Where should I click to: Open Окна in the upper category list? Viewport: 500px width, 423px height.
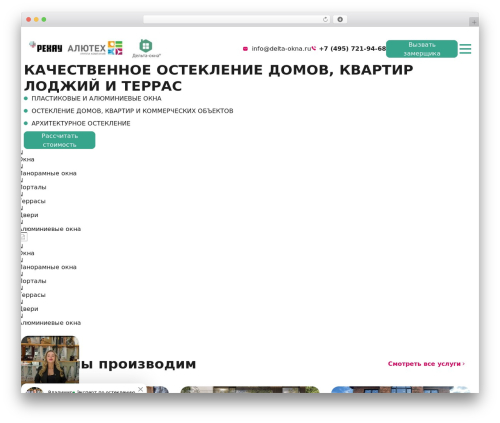point(27,159)
